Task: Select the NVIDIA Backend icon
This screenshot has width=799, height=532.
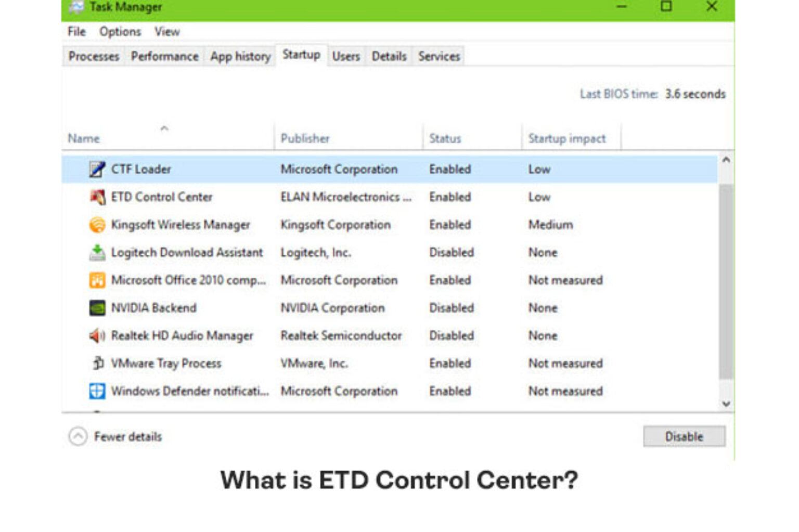Action: pyautogui.click(x=97, y=307)
